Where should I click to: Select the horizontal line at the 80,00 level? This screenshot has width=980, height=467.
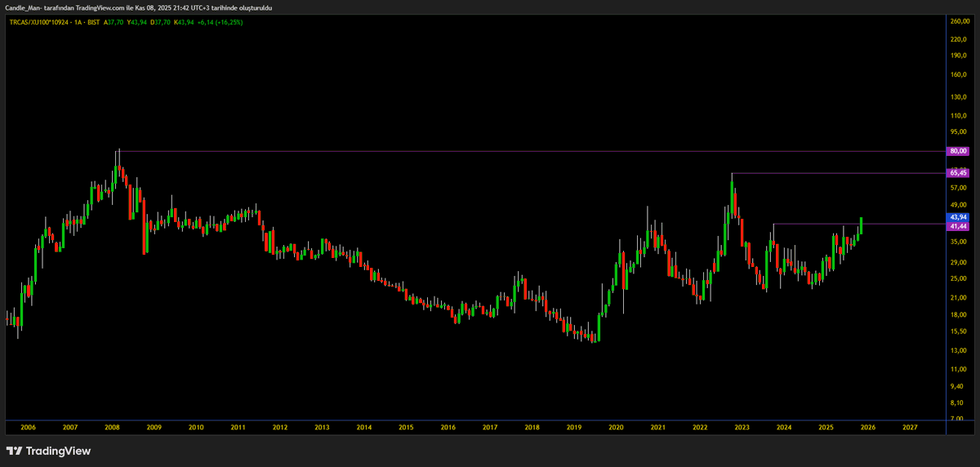tap(531, 151)
